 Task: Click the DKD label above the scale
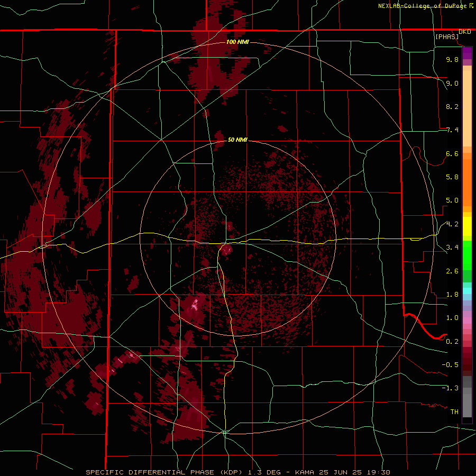coord(465,32)
